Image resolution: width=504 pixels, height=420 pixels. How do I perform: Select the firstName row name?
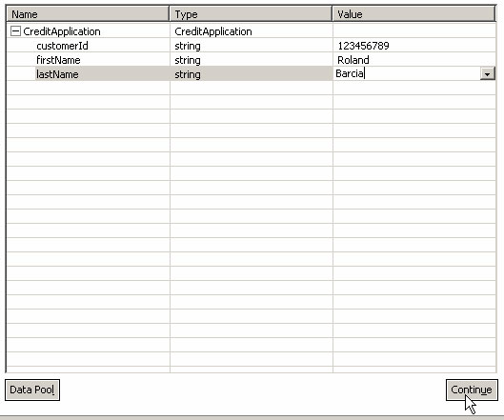[58, 60]
